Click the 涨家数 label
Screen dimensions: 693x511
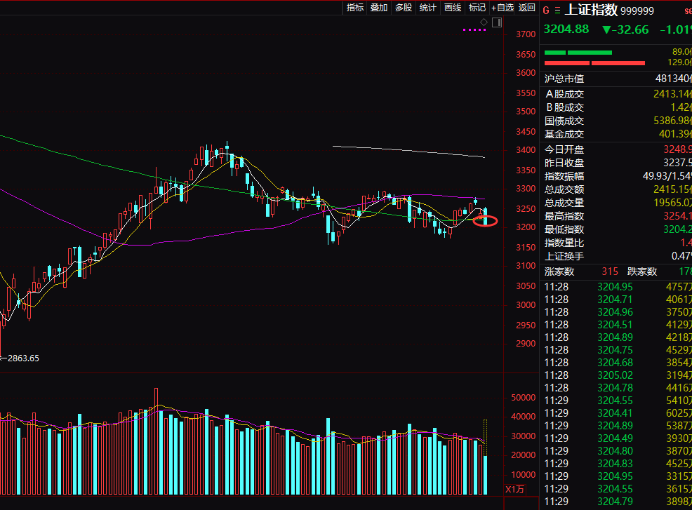point(559,271)
